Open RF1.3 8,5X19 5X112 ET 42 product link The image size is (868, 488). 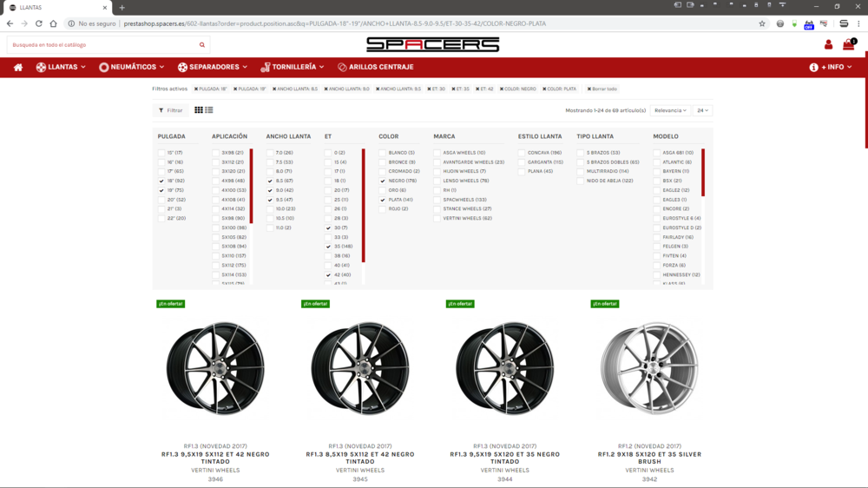360,458
